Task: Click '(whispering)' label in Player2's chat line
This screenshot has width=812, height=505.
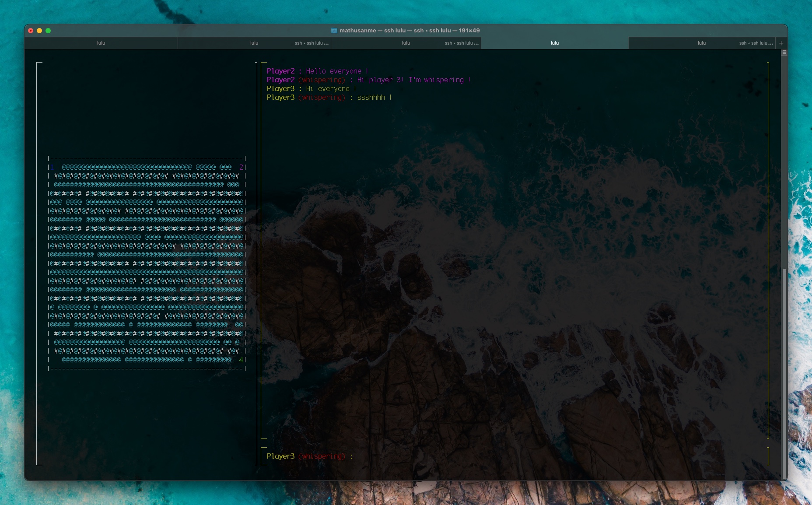Action: point(322,80)
